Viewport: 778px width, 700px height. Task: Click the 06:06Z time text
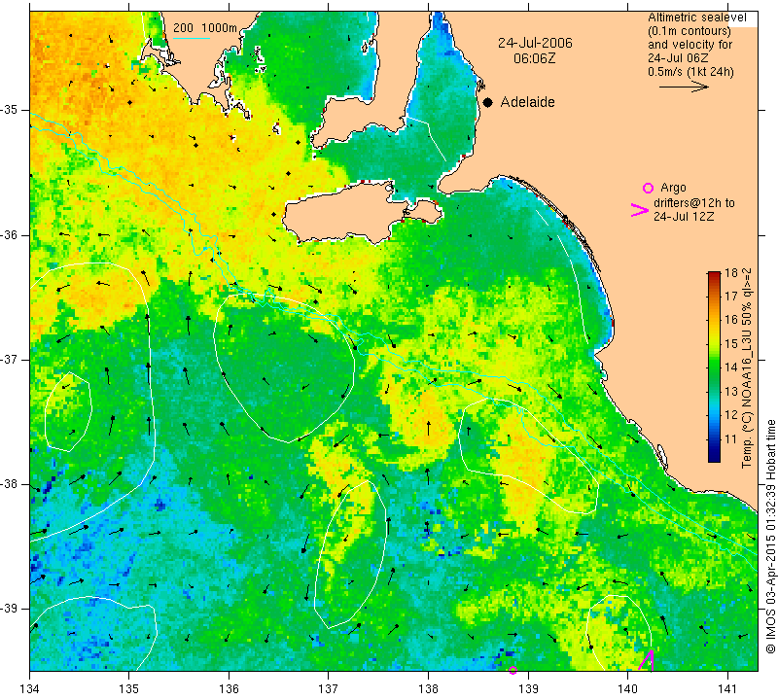point(534,58)
